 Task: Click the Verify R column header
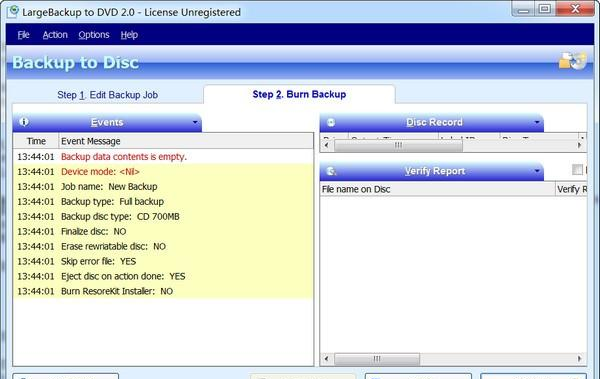point(571,189)
